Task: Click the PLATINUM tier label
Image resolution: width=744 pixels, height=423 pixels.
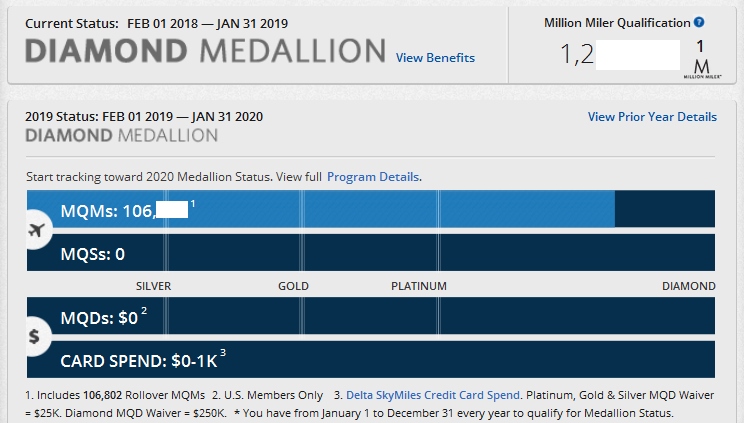Action: (x=418, y=286)
